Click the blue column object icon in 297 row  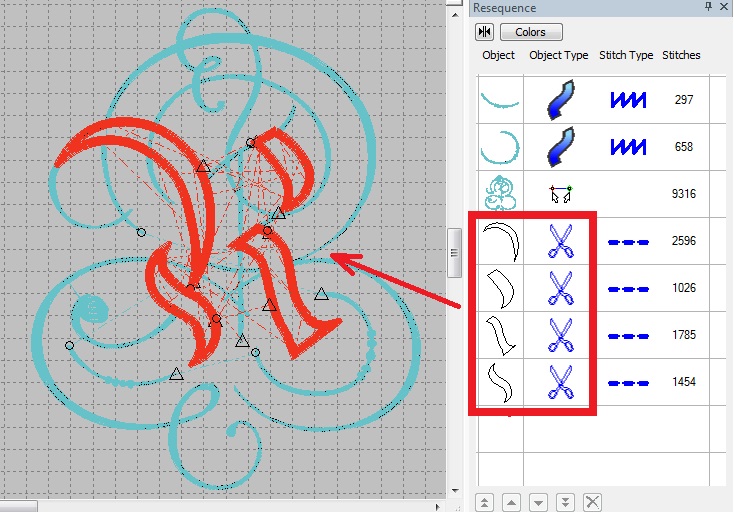point(560,100)
